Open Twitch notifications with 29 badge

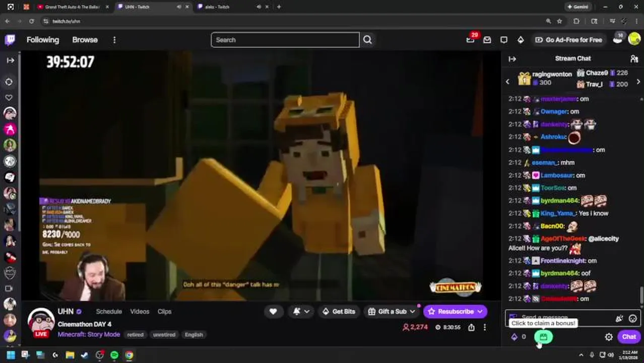pyautogui.click(x=471, y=39)
